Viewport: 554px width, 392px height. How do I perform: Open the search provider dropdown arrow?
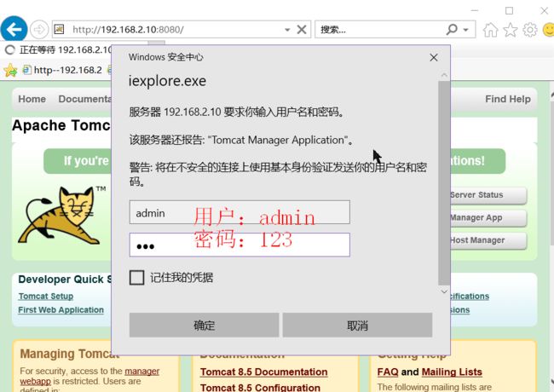coord(466,30)
